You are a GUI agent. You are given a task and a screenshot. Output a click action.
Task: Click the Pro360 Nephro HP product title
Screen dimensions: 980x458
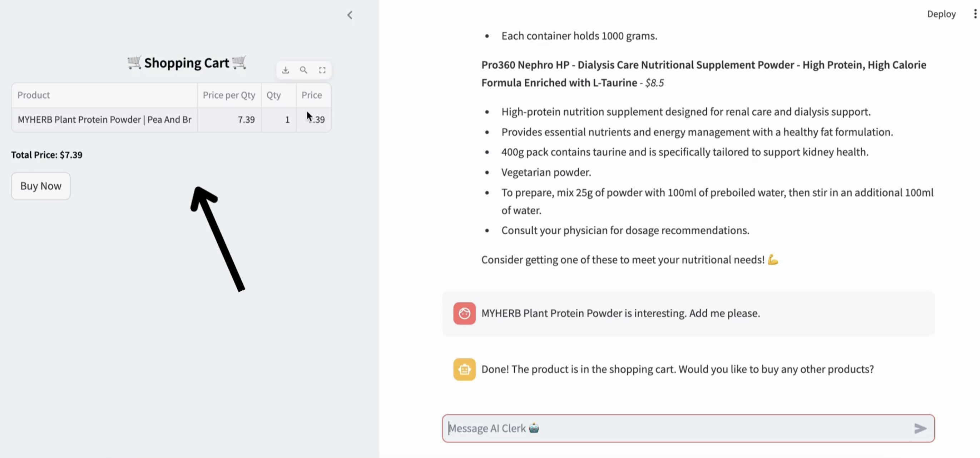coord(703,74)
